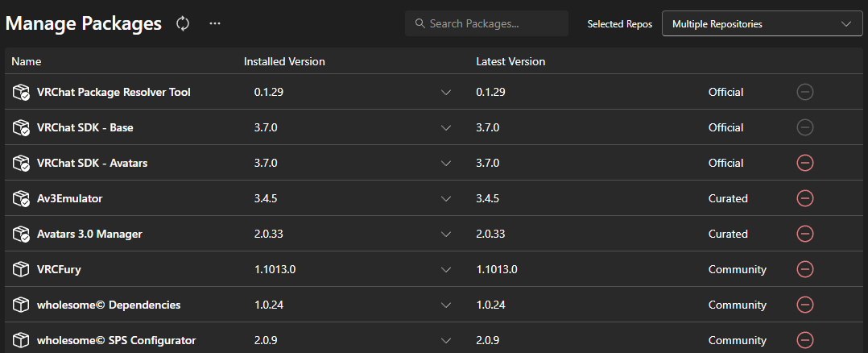Click package icon for wholesome© Dependencies
Viewport: 868px width, 353px height.
[20, 305]
